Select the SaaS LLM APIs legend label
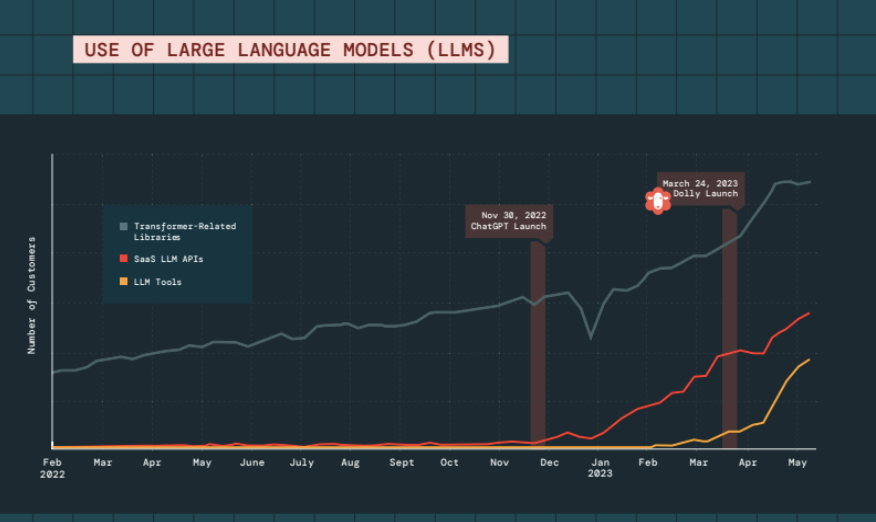 (169, 259)
